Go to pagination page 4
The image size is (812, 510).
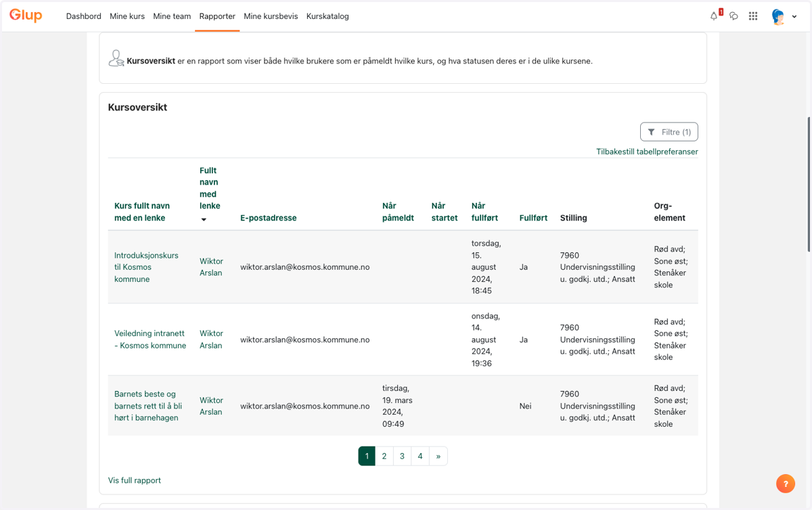click(420, 456)
